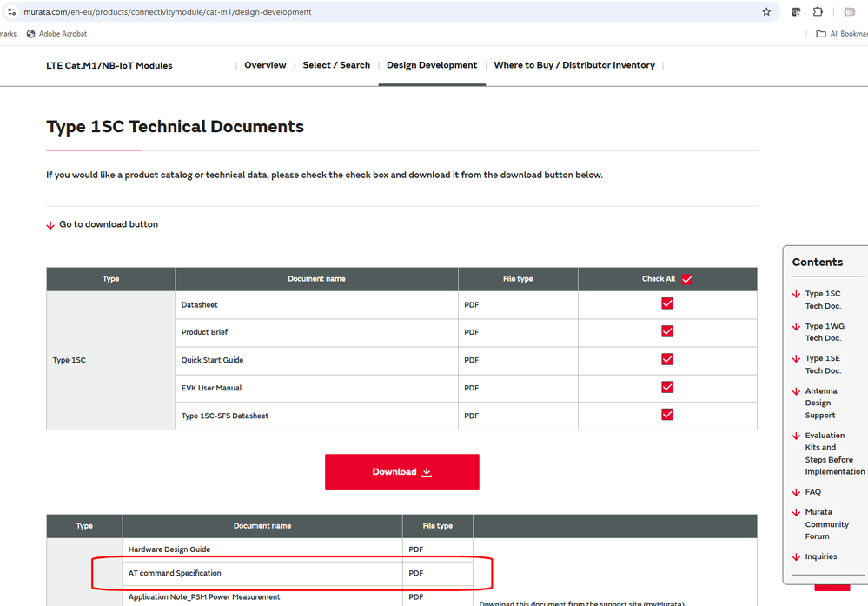Click the toolbar icon left of the extensions puzzle
The height and width of the screenshot is (606, 868).
tap(796, 11)
